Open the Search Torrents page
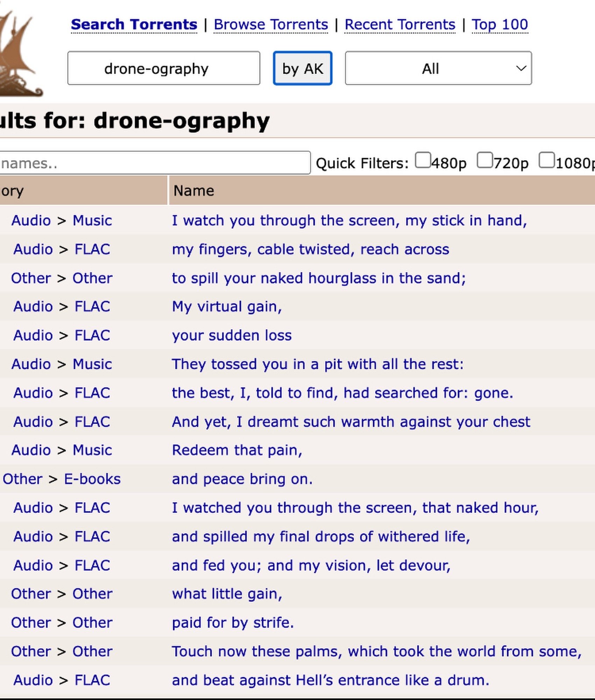This screenshot has height=700, width=595. (134, 24)
